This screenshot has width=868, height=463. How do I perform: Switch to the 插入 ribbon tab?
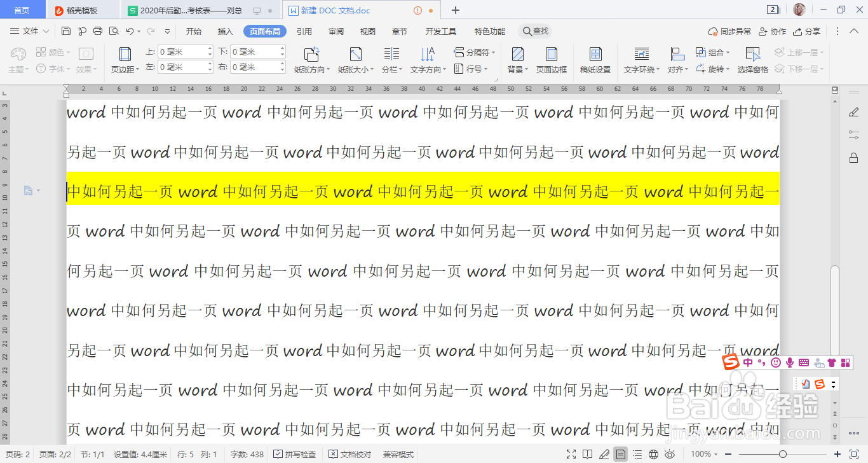[225, 31]
